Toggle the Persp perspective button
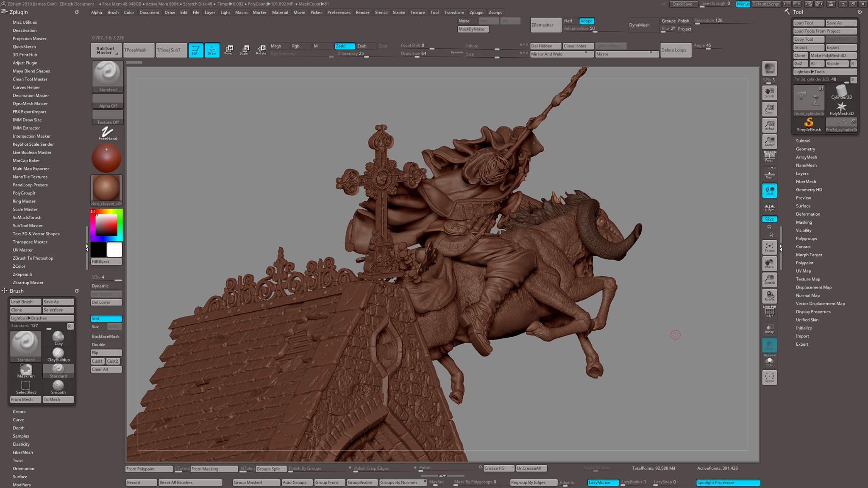 click(769, 157)
